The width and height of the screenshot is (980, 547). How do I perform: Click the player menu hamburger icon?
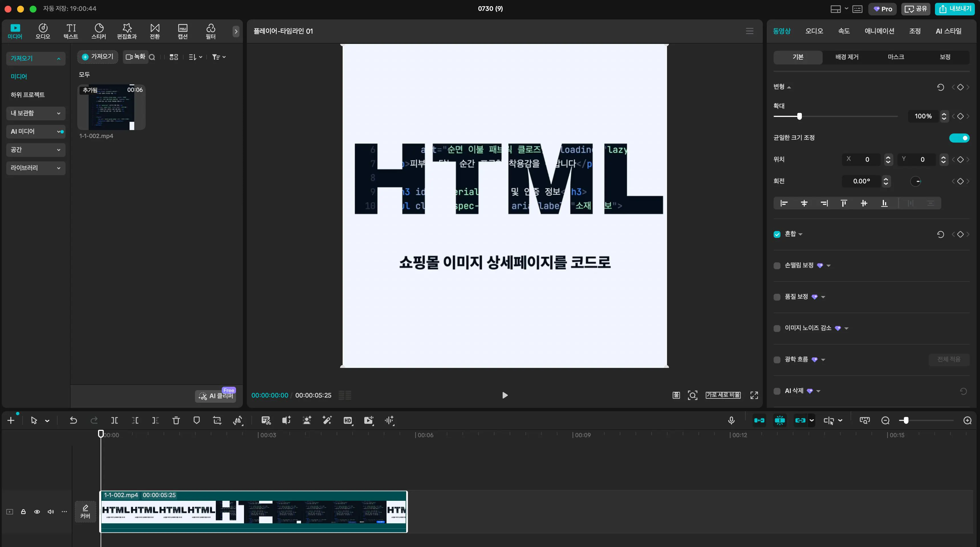[749, 31]
